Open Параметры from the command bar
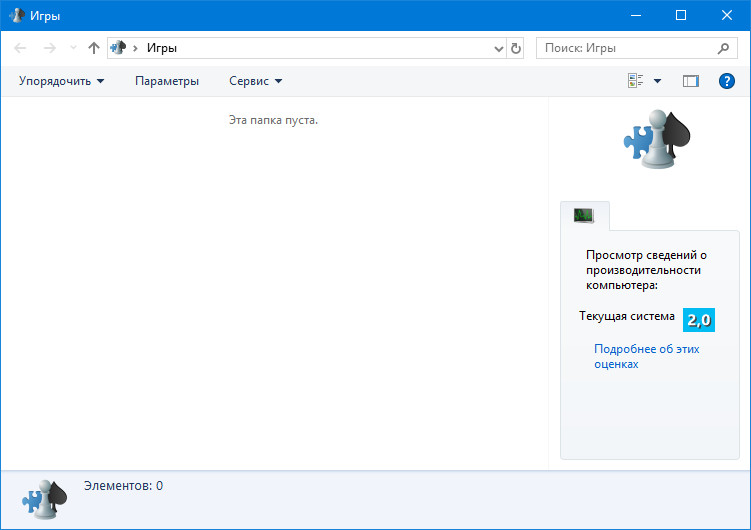This screenshot has width=751, height=530. point(167,81)
